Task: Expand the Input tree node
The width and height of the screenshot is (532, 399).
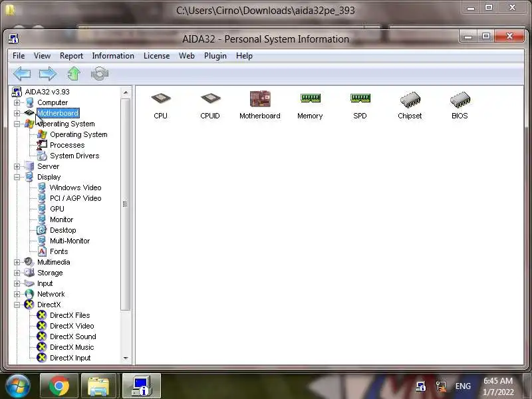Action: pyautogui.click(x=17, y=283)
